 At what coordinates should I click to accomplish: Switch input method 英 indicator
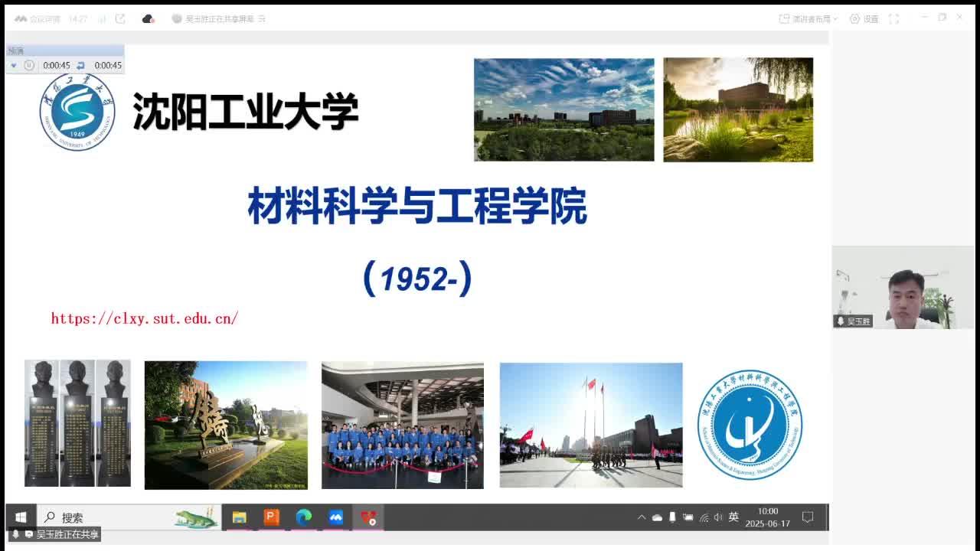click(733, 517)
